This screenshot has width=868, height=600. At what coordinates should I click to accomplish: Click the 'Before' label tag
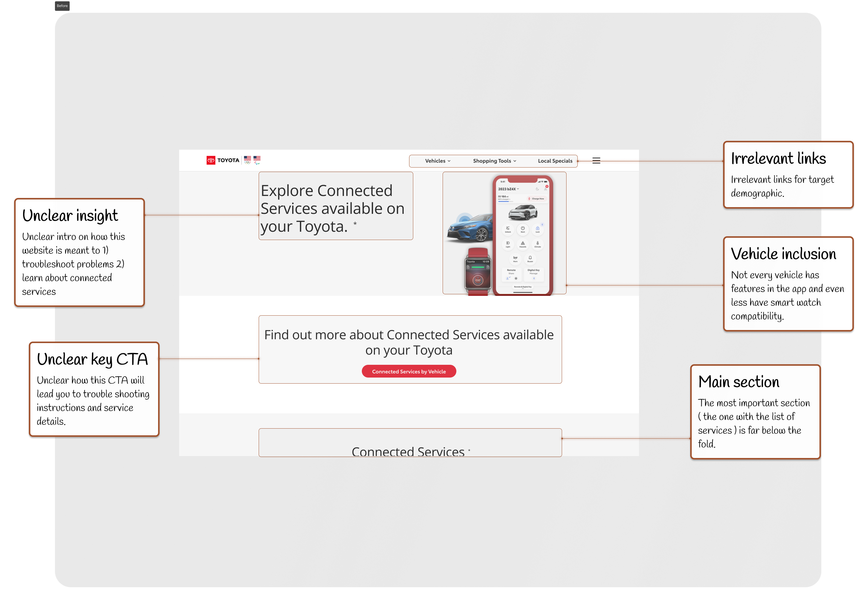[x=62, y=6]
